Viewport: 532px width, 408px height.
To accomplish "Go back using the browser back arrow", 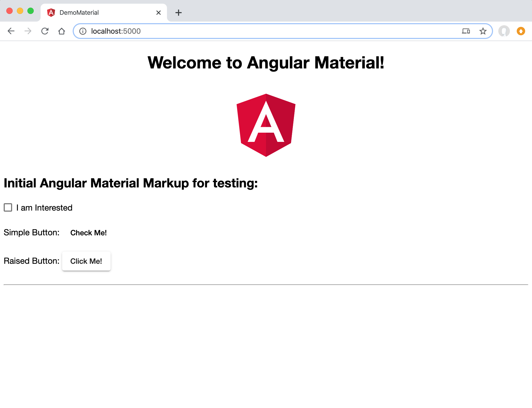I will (x=11, y=31).
